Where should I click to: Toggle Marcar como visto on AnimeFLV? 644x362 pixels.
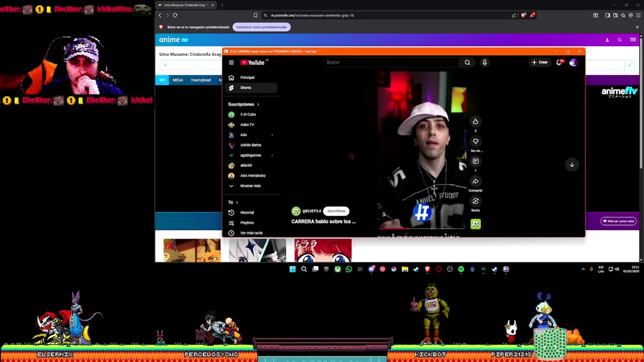tap(618, 221)
